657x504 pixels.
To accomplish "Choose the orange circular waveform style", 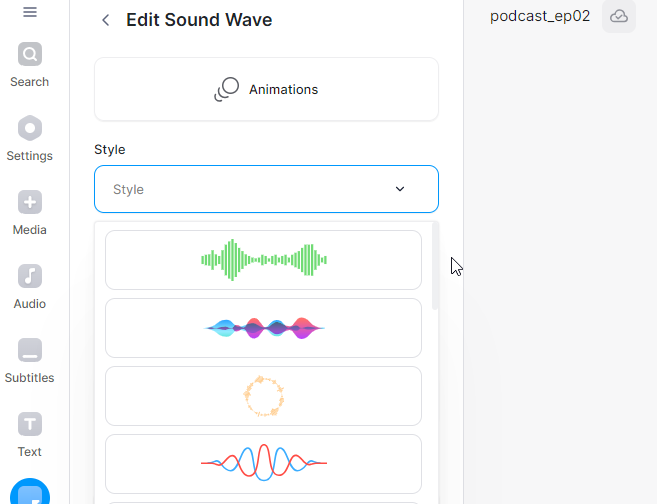I will 264,396.
